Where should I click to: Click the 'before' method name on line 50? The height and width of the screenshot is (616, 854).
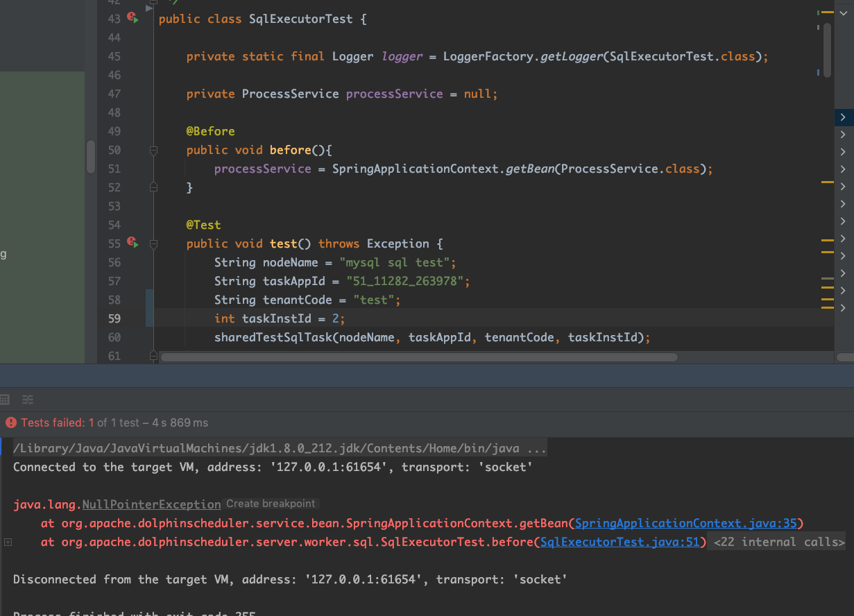pos(290,150)
